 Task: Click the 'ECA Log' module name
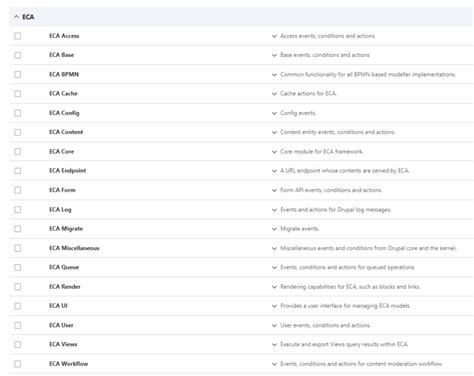point(60,210)
